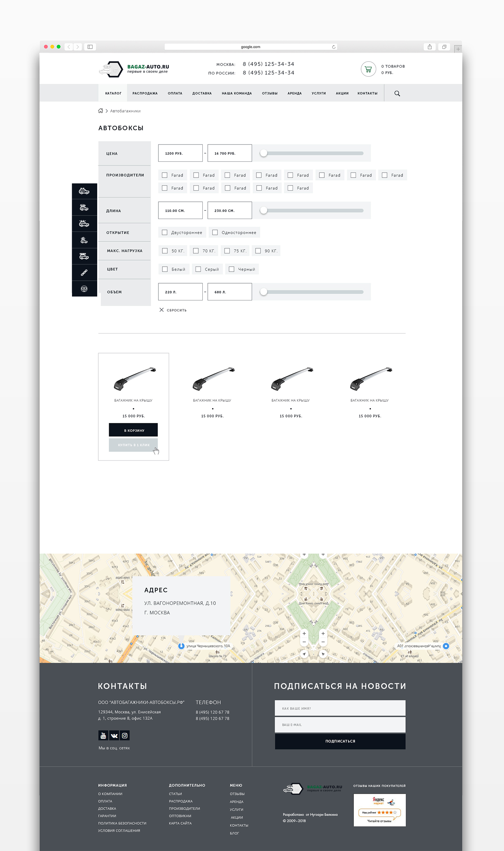Open Доставка in the top navigation
Screen dimensions: 504x851
[202, 93]
